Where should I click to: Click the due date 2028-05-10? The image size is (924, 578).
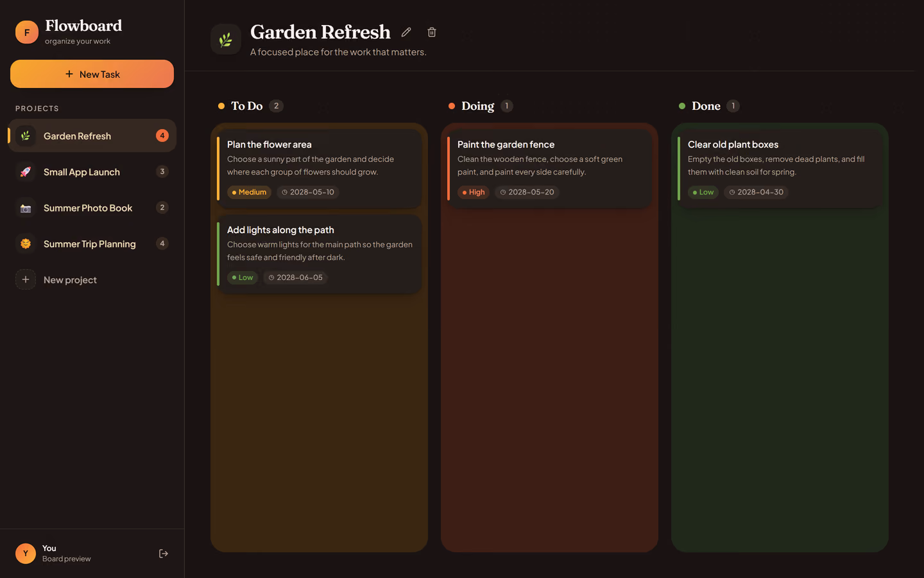[x=308, y=192]
